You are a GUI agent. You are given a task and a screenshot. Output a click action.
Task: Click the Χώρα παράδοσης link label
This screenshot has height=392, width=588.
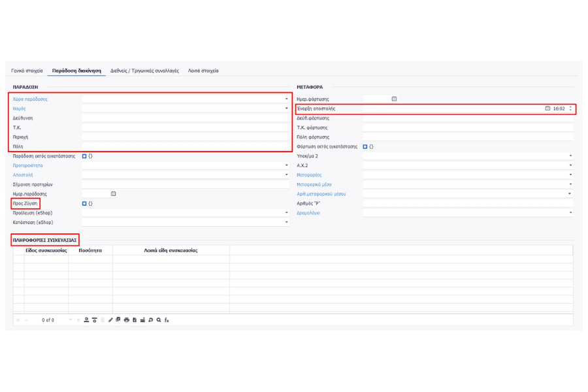30,99
